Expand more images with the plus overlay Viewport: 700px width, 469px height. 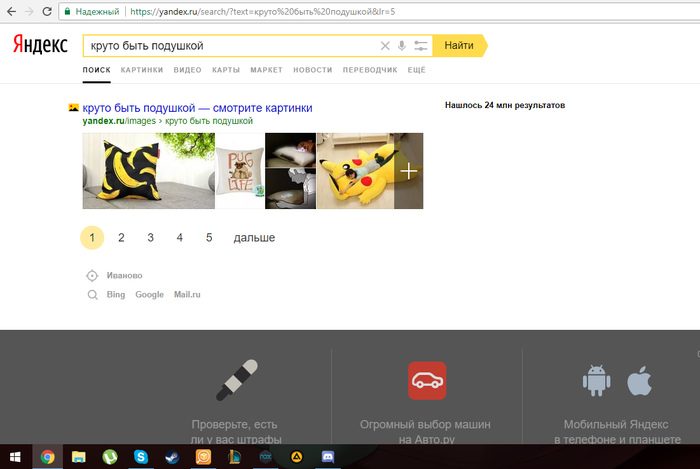[x=408, y=171]
